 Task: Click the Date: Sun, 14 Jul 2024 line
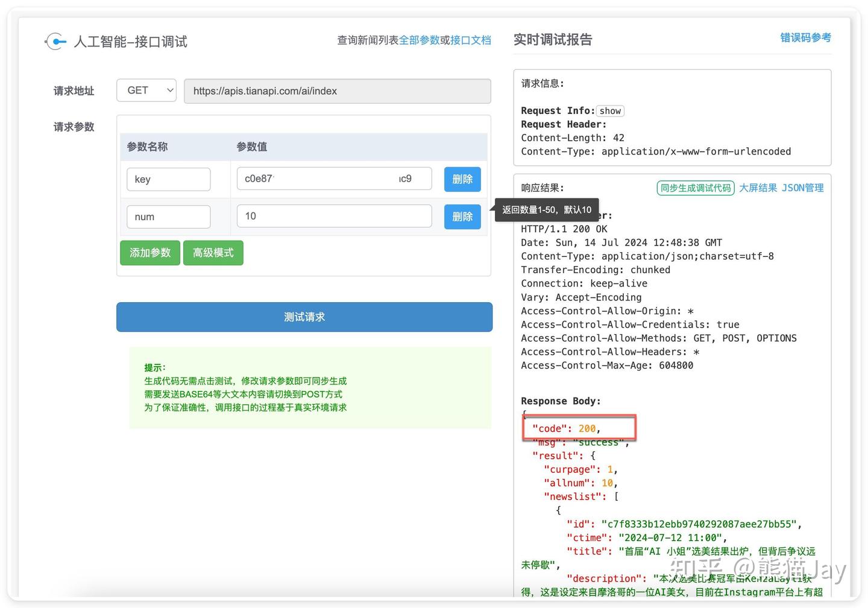[621, 242]
